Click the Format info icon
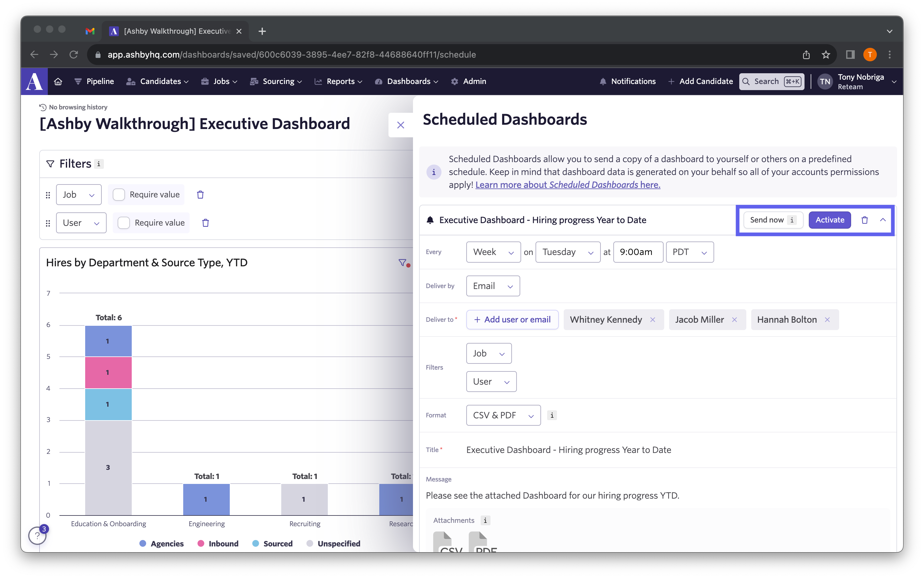 tap(552, 415)
